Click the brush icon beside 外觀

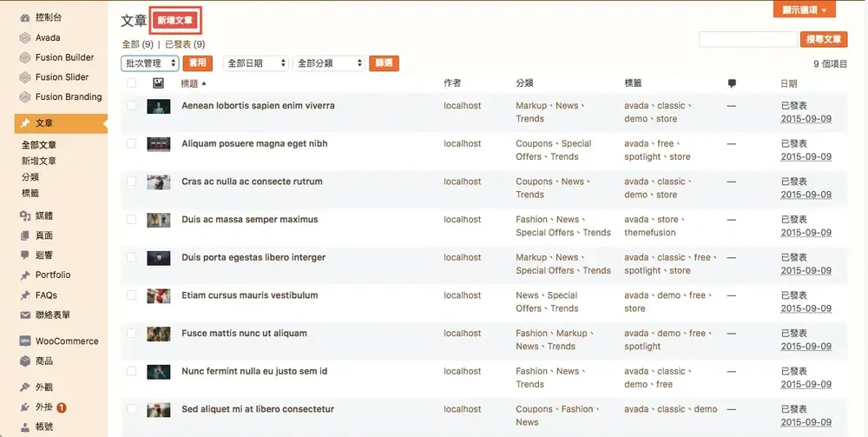pyautogui.click(x=25, y=387)
